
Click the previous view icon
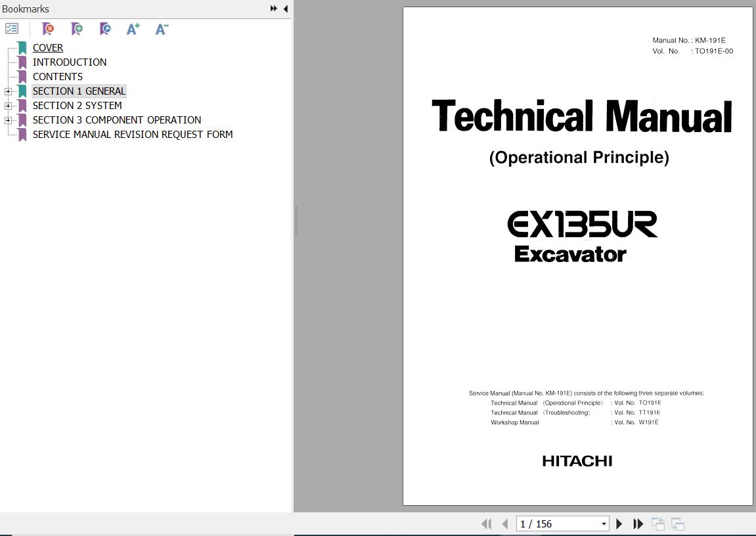pyautogui.click(x=658, y=524)
